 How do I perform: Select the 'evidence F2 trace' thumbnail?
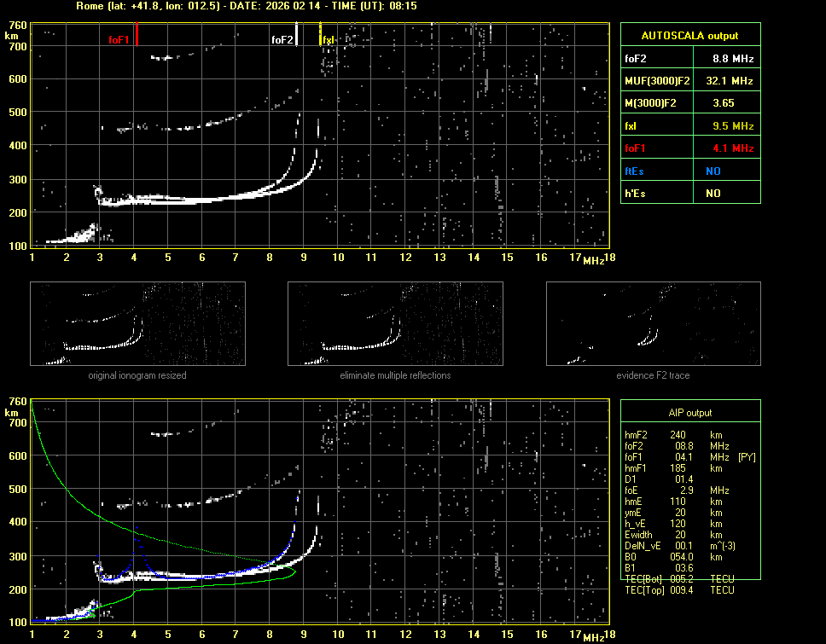653,323
